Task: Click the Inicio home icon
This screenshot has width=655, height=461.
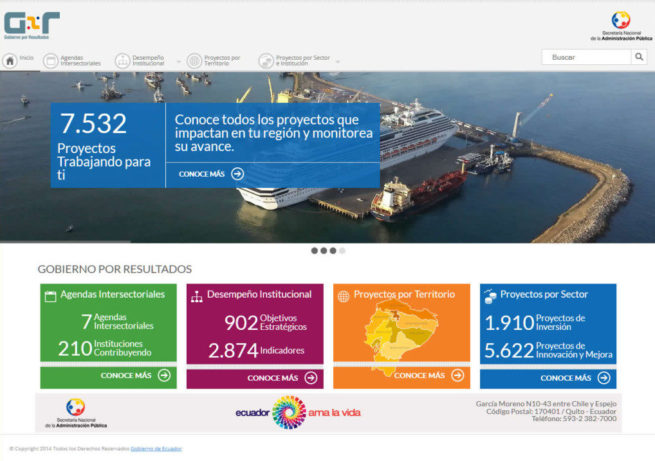Action: click(x=10, y=60)
